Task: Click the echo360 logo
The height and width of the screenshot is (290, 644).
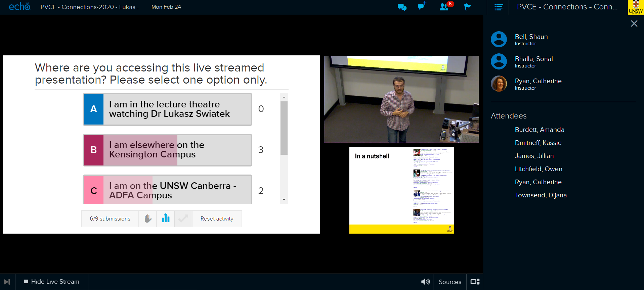Action: click(19, 6)
